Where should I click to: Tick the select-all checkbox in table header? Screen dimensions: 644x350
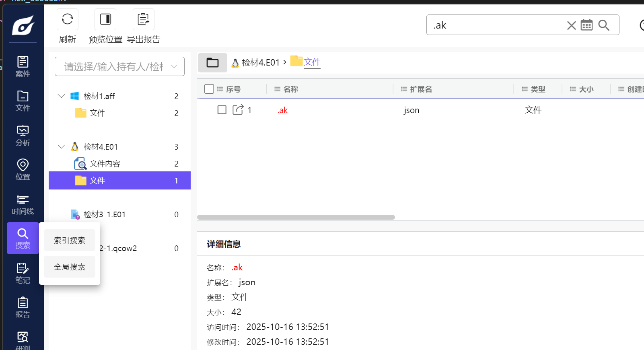209,89
